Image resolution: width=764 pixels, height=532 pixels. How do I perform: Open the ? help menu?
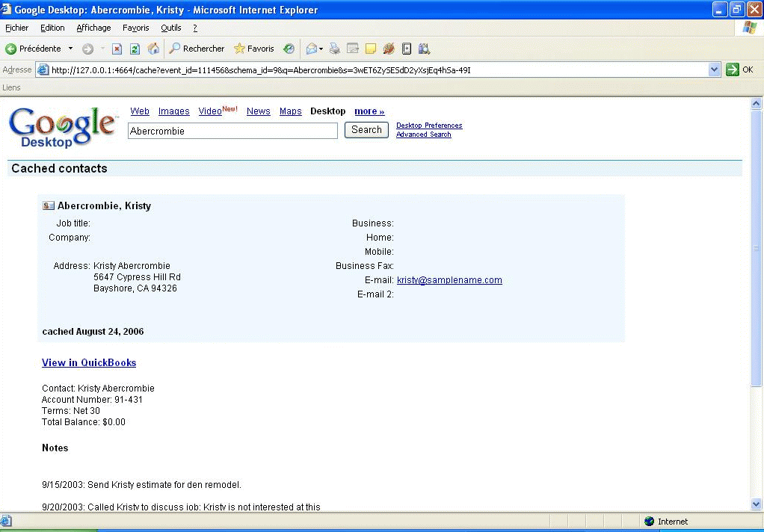(195, 28)
